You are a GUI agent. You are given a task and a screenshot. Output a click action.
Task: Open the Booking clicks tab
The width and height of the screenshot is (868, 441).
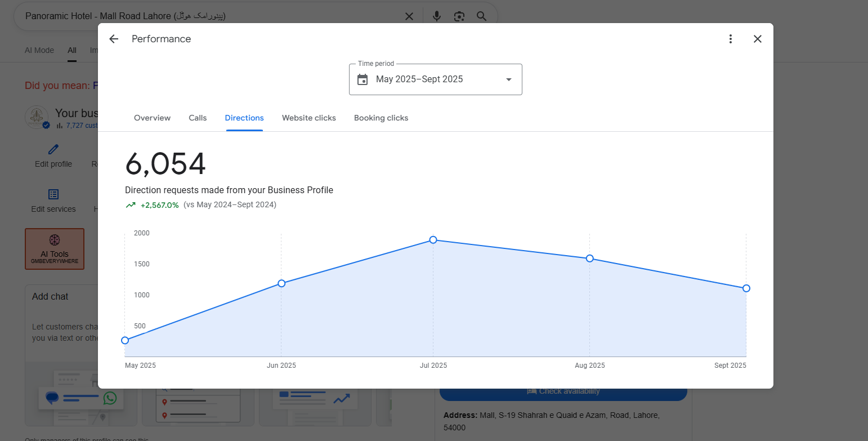381,118
